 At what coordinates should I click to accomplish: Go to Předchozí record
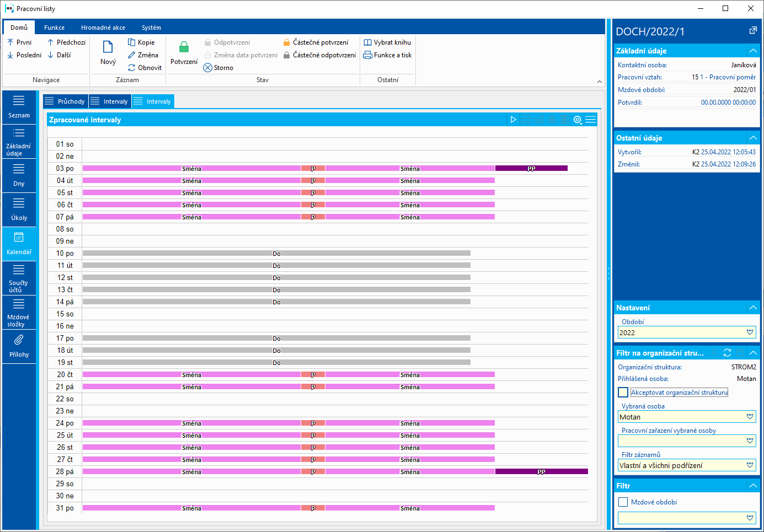click(66, 42)
